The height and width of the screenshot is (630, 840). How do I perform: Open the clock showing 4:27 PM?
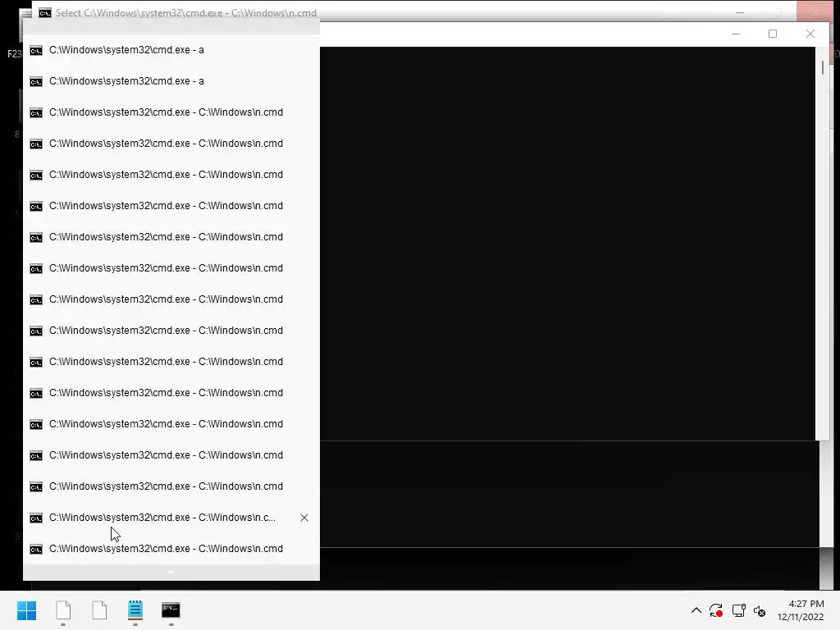[x=801, y=610]
